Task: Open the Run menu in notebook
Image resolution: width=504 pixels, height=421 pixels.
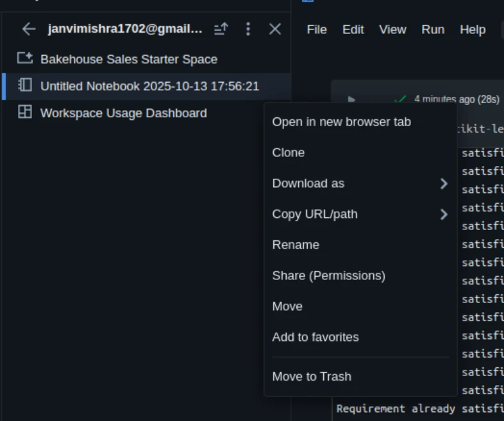Action: coord(433,29)
